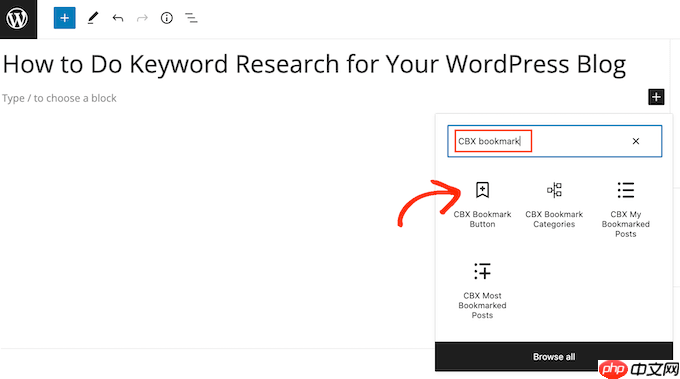Click the post title heading
This screenshot has width=680, height=379.
coord(314,65)
